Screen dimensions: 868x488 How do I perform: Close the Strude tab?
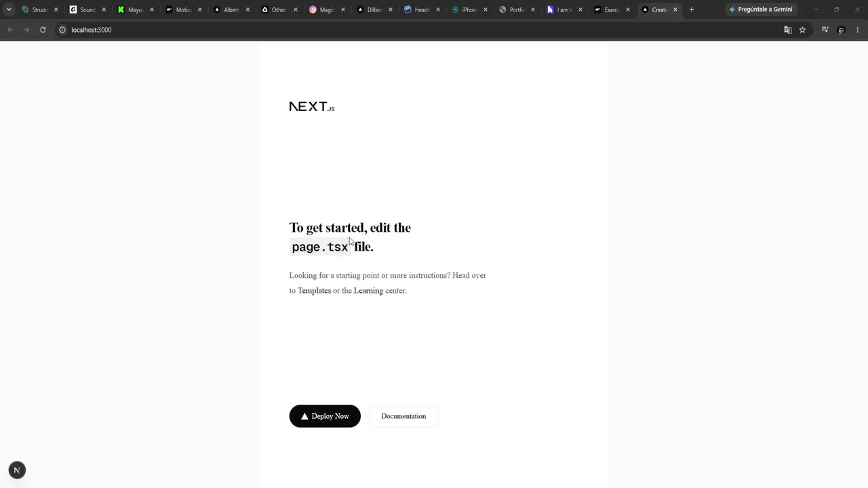pyautogui.click(x=56, y=9)
